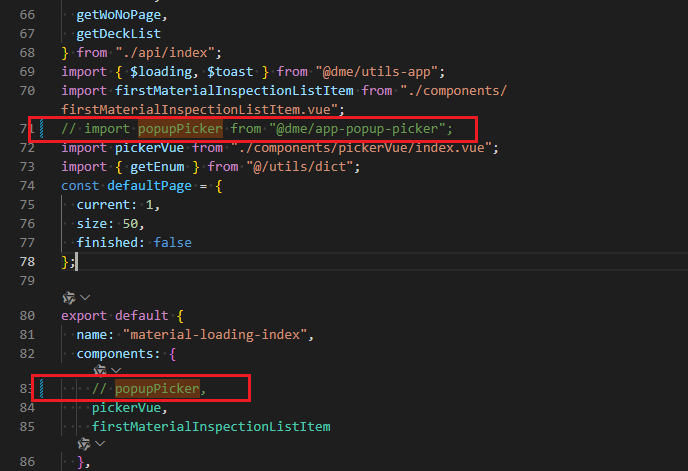Click the codelens icon above line 86
The image size is (688, 471).
pos(83,443)
